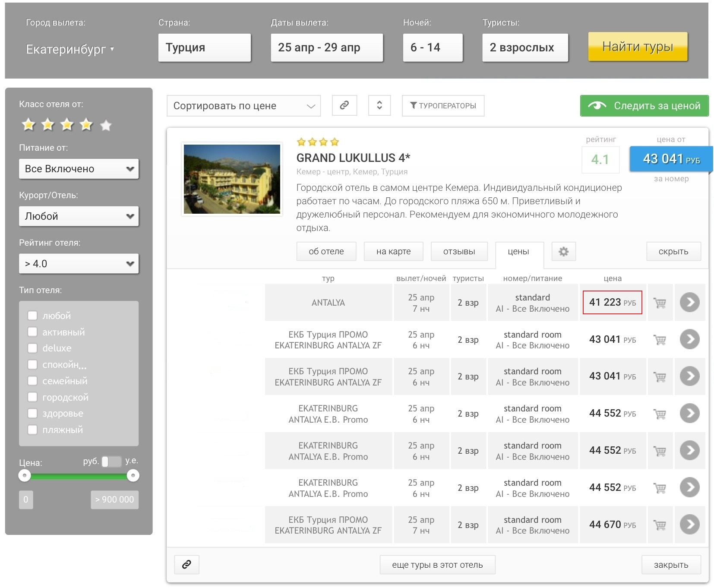This screenshot has width=714, height=588.
Task: Check the 'семейный' hotel type checkbox
Action: tap(32, 381)
